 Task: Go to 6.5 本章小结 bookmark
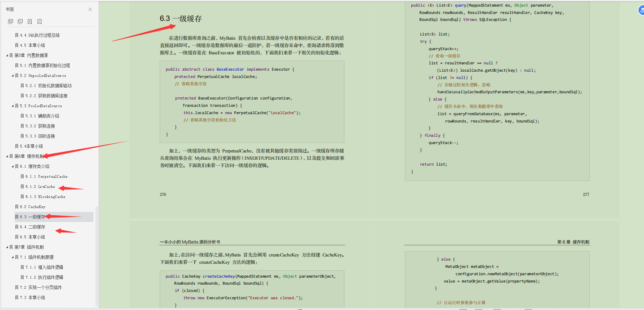[32, 237]
